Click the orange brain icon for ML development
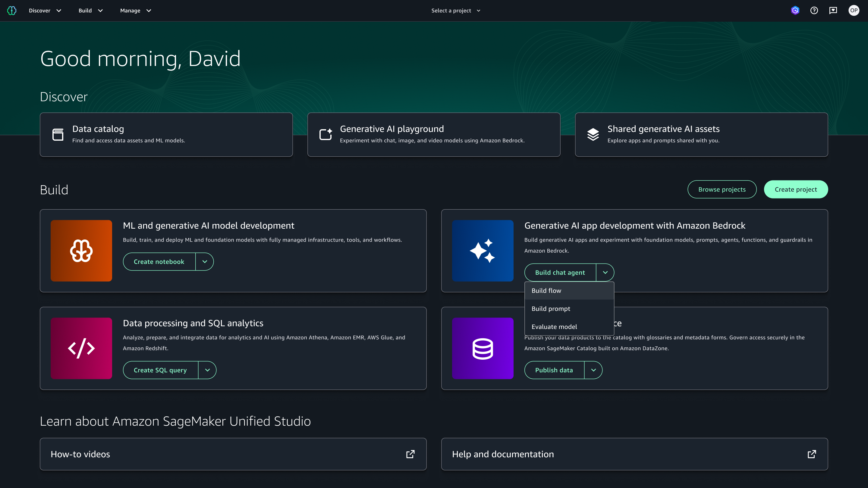The height and width of the screenshot is (488, 868). [x=81, y=251]
